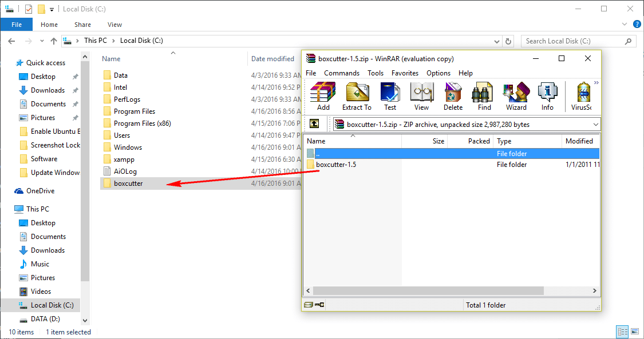
Task: Open WinRAR File menu
Action: pos(311,73)
